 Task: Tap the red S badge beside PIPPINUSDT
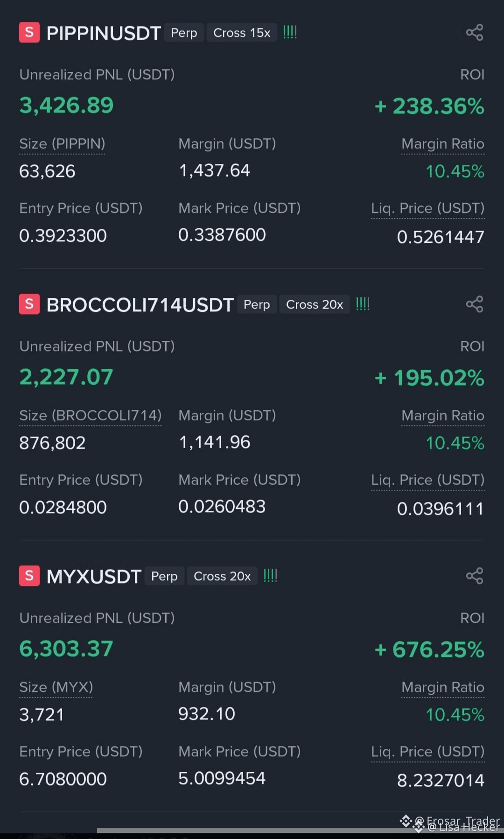click(29, 33)
